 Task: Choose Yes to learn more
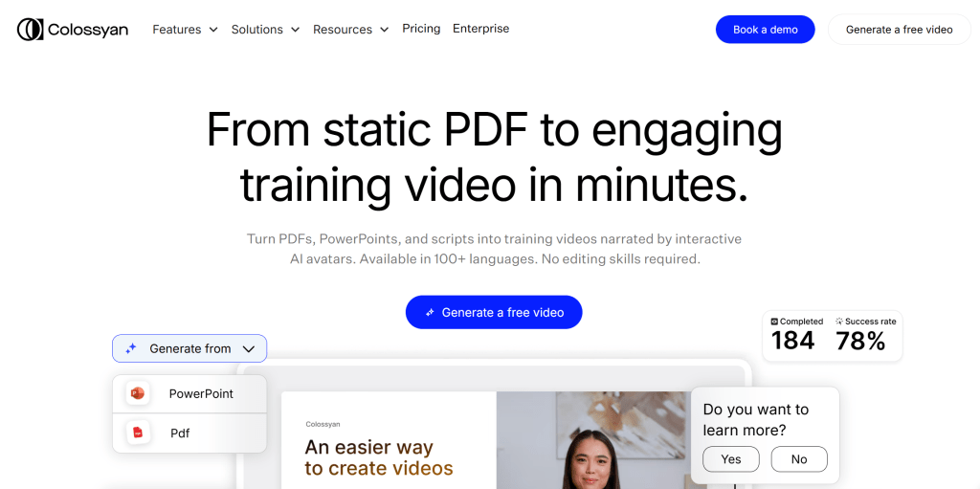(x=731, y=459)
